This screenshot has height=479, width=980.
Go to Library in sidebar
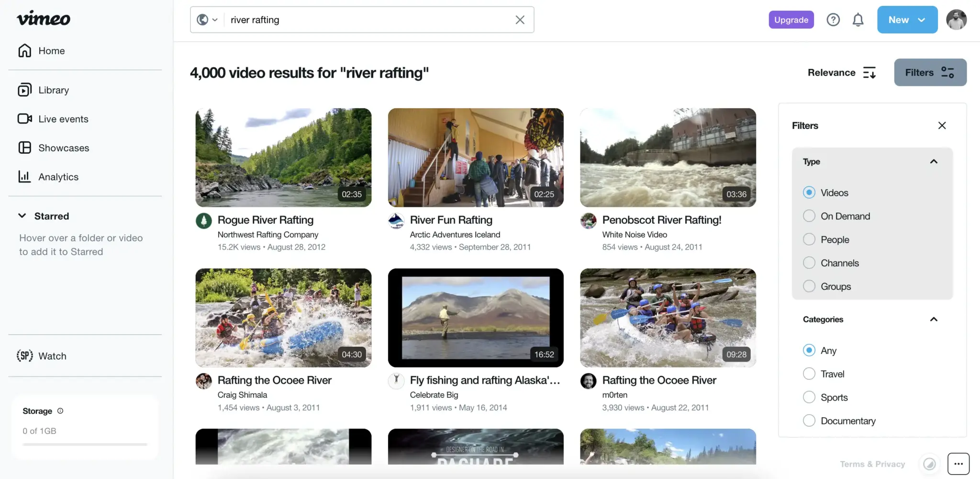click(54, 90)
